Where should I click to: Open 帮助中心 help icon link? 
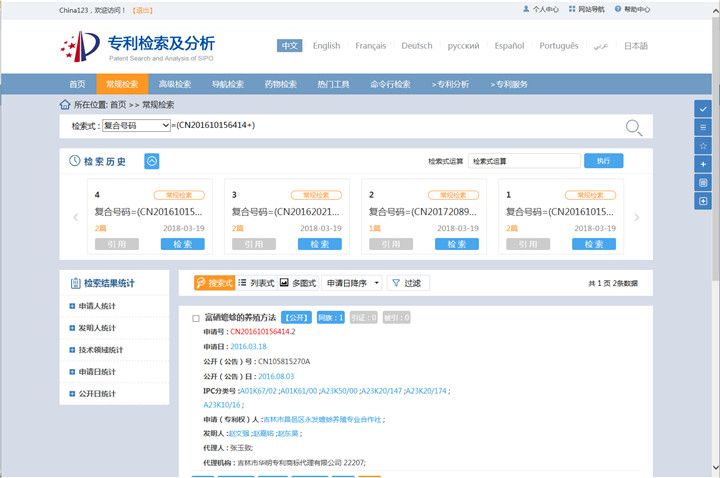coord(632,9)
